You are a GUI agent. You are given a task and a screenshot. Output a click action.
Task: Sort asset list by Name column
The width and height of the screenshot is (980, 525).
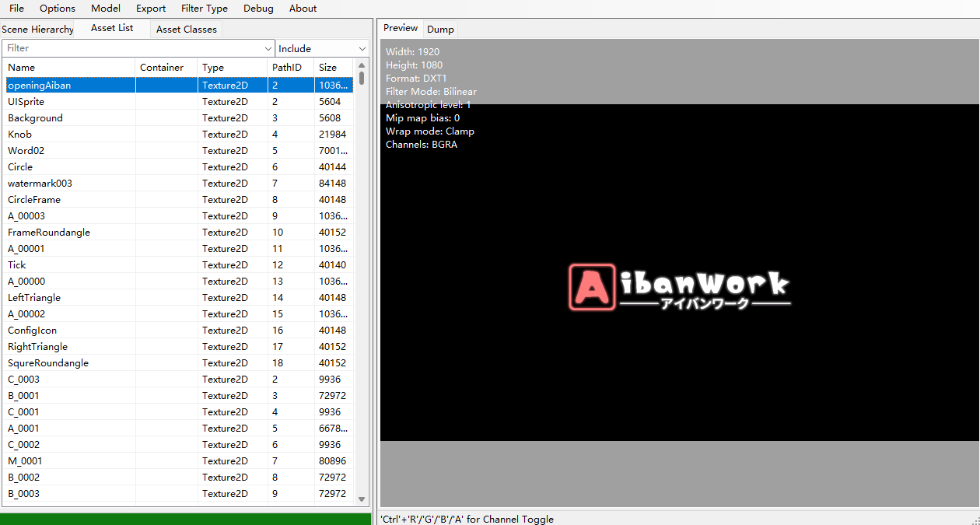(70, 68)
